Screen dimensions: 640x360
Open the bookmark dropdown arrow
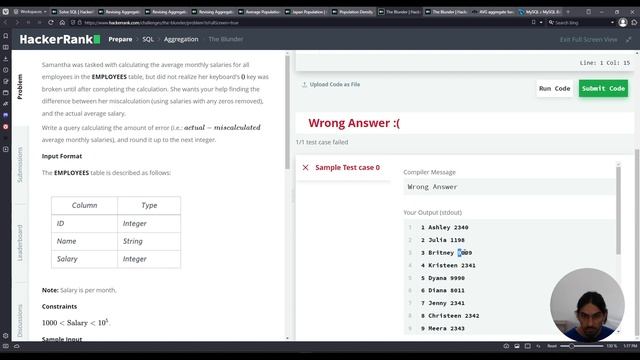click(541, 22)
